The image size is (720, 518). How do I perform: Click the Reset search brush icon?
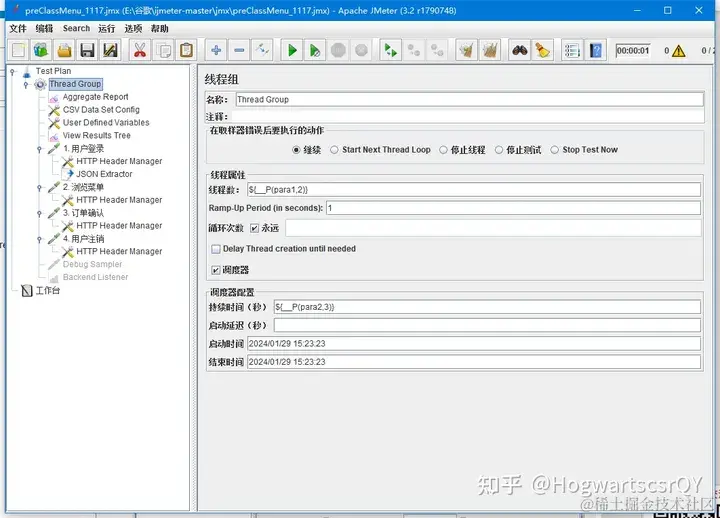[543, 50]
